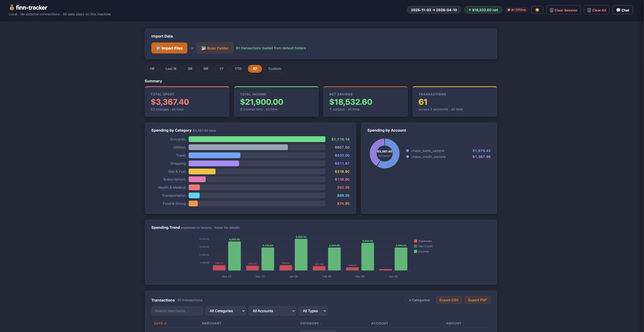Click the green Groceries category bar

point(257,139)
